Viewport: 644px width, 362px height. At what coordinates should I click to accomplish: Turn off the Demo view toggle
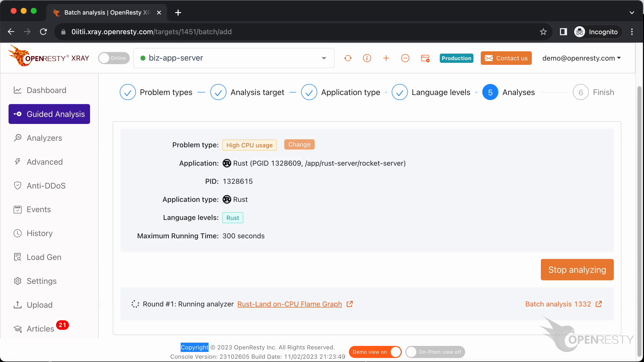click(x=375, y=352)
